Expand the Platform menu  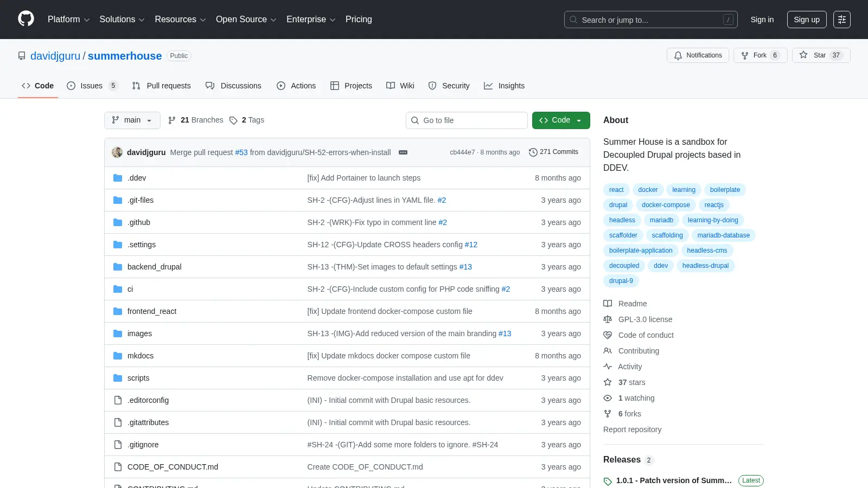(68, 20)
